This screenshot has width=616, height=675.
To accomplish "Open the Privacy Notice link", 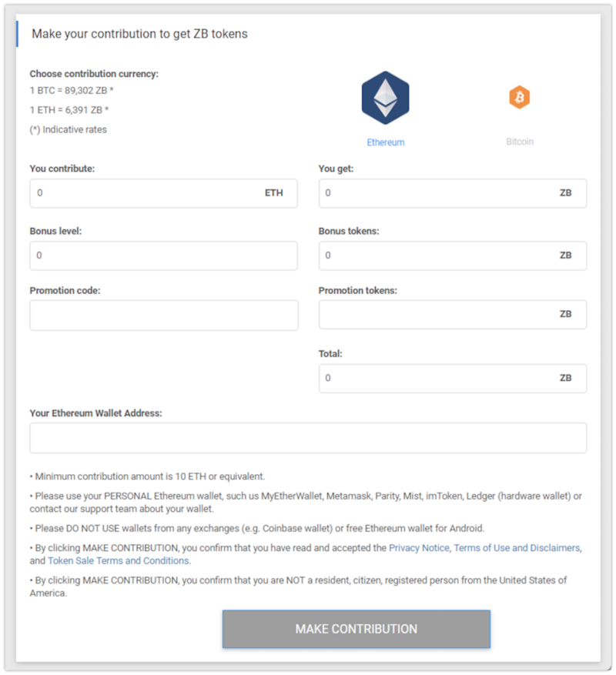I will tap(419, 548).
